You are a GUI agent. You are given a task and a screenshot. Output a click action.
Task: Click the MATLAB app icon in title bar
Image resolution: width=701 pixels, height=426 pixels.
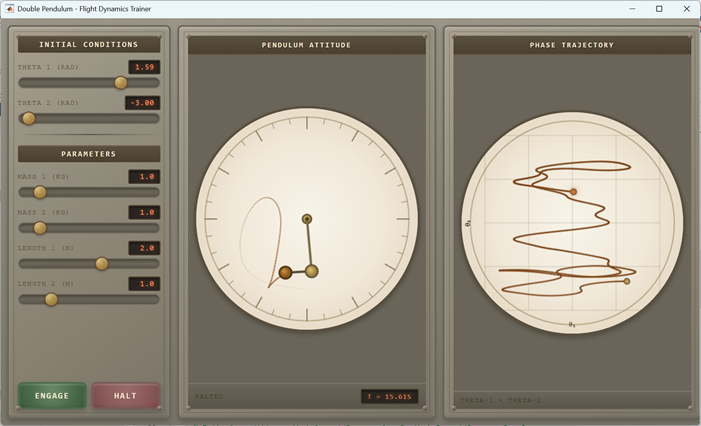tap(10, 9)
